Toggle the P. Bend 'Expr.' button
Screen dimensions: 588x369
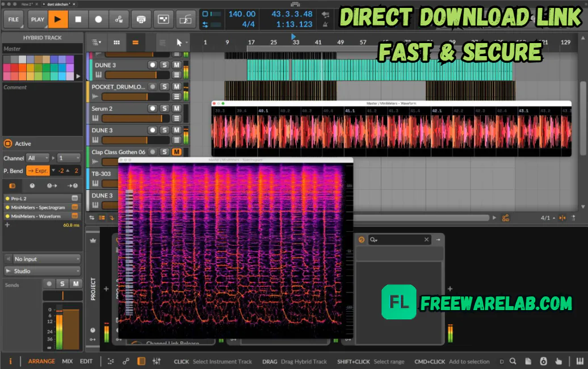click(38, 171)
